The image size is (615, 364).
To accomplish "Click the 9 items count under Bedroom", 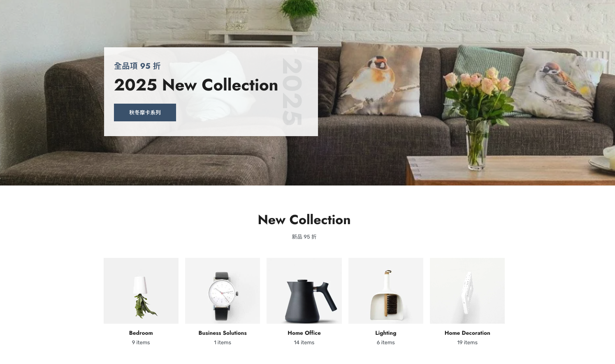I will click(141, 342).
